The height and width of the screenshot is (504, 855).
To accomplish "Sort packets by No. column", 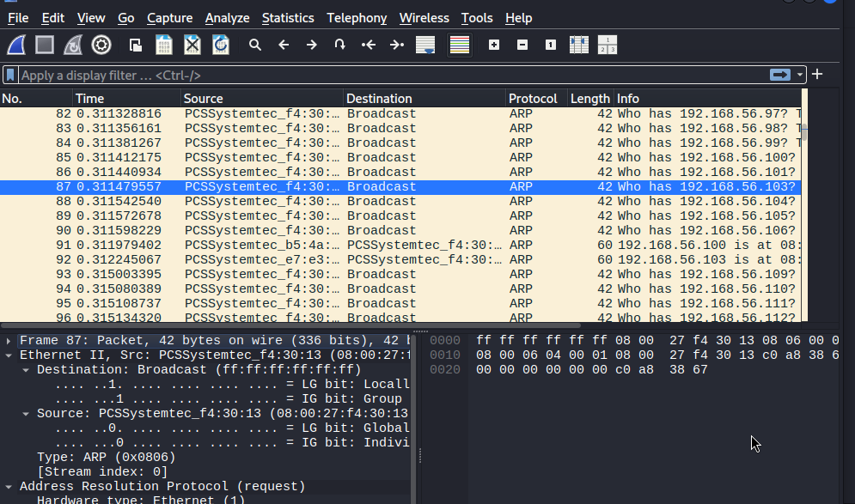I will pyautogui.click(x=36, y=99).
